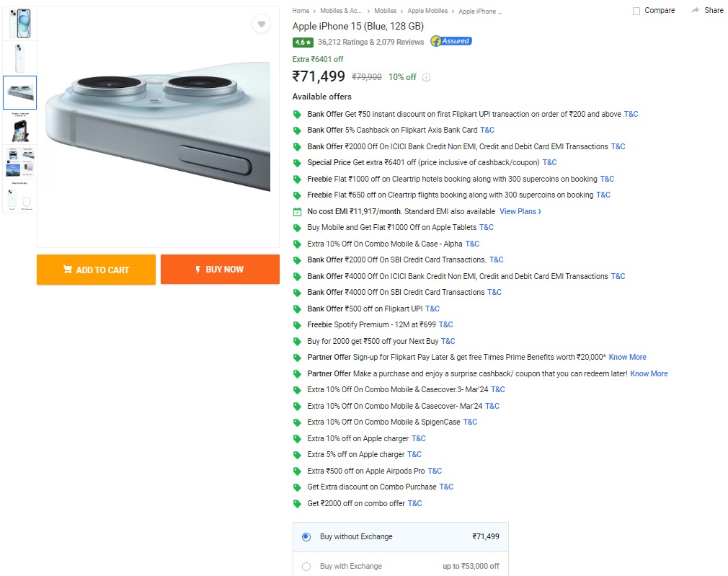
Task: Tick the Compare checkbox
Action: tap(636, 11)
